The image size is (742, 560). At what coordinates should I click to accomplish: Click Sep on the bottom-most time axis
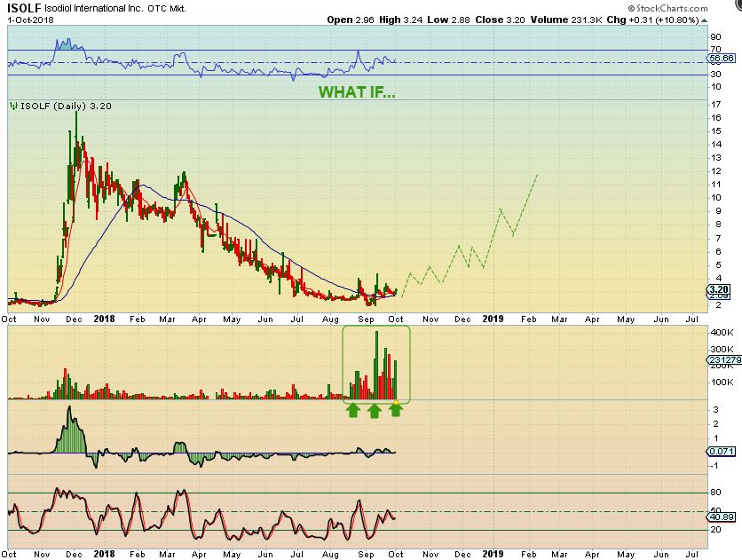click(x=367, y=555)
